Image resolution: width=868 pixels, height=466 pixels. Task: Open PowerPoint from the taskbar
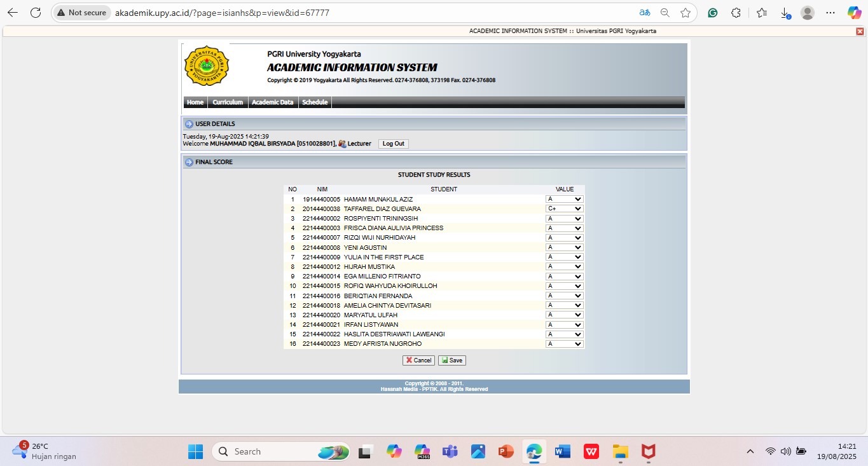[506, 451]
